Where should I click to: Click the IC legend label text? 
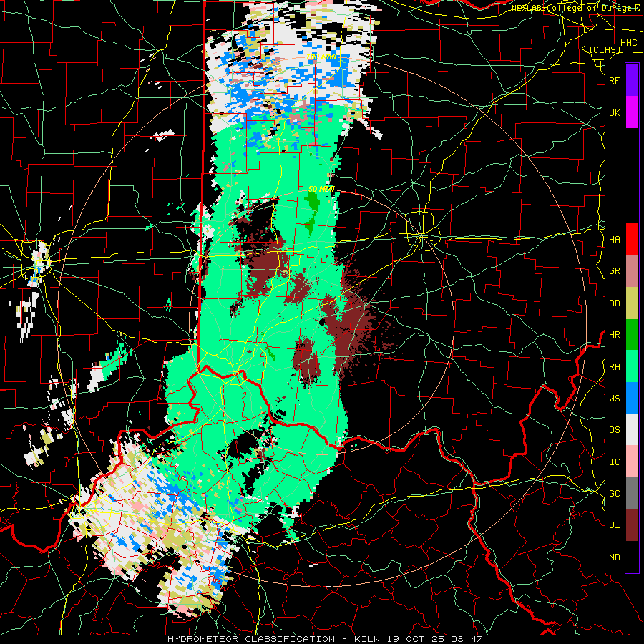coord(615,462)
